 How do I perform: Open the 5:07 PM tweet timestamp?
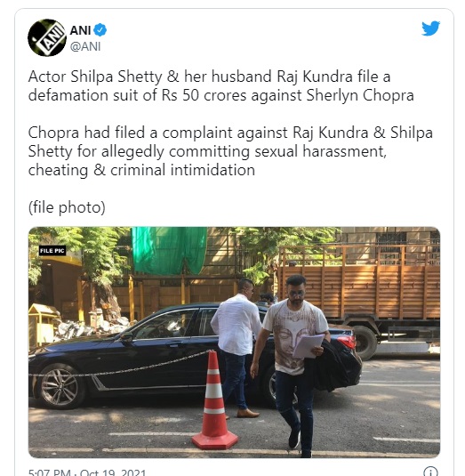coord(50,472)
